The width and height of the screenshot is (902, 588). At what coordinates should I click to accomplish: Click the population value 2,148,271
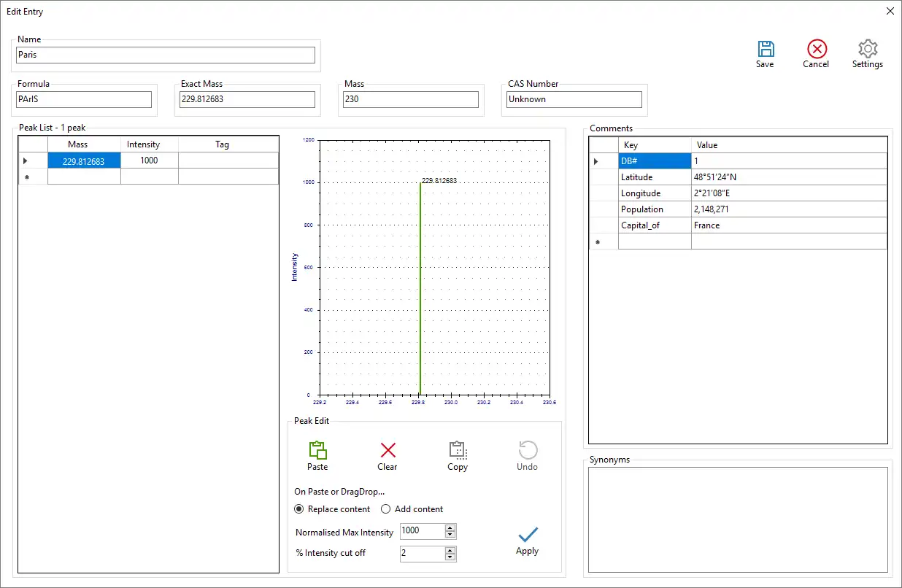coord(789,209)
